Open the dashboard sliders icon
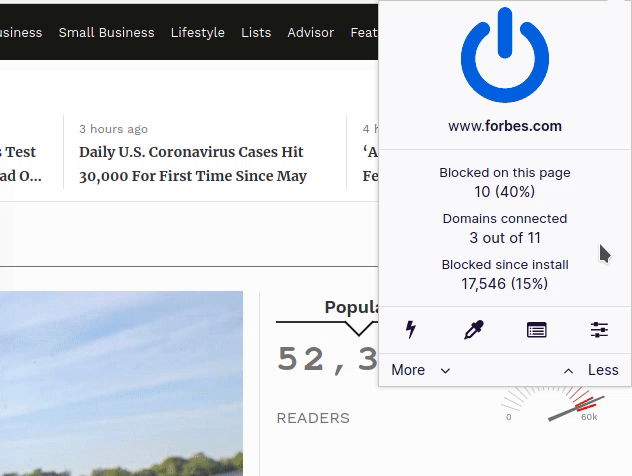 [599, 329]
